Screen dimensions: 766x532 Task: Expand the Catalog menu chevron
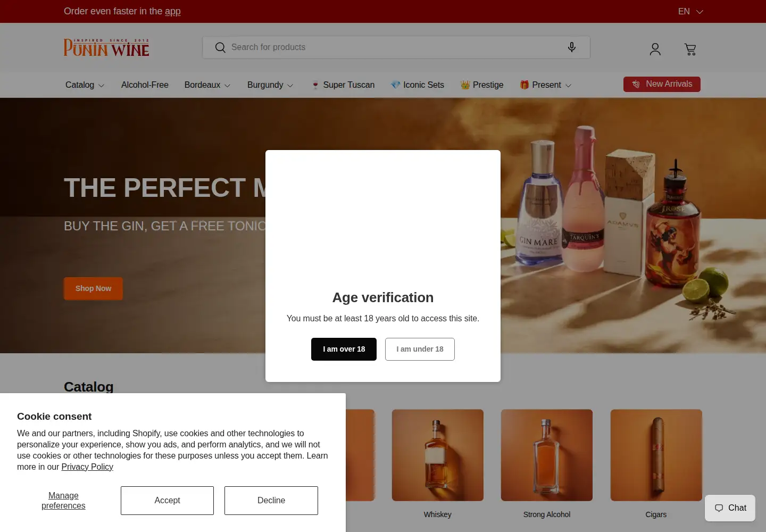click(102, 86)
